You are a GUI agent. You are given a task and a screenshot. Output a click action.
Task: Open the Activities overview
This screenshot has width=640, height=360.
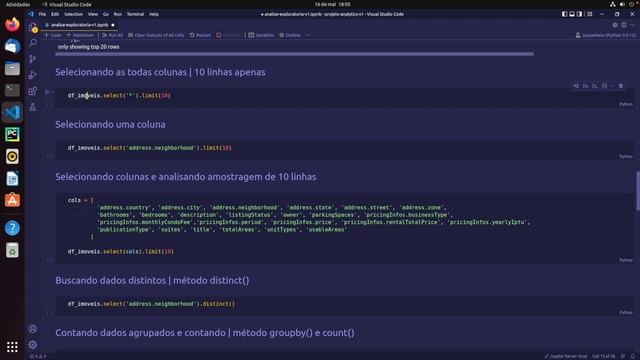[x=18, y=4]
